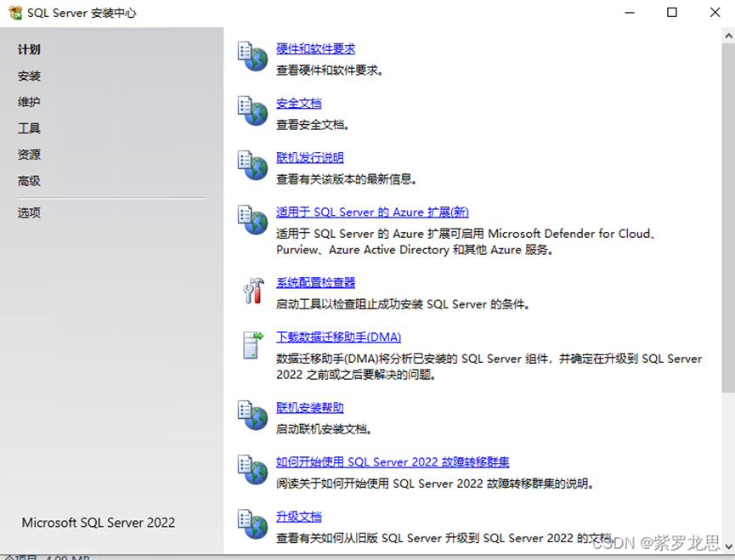Click the description text 查看安全文档。

pyautogui.click(x=312, y=125)
